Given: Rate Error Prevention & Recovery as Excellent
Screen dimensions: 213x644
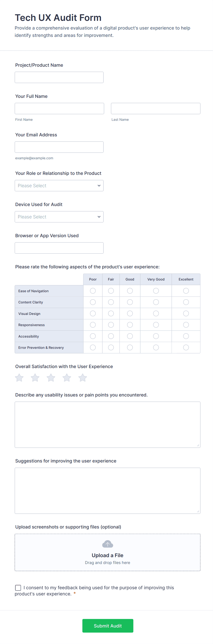Looking at the screenshot, I should (x=186, y=347).
